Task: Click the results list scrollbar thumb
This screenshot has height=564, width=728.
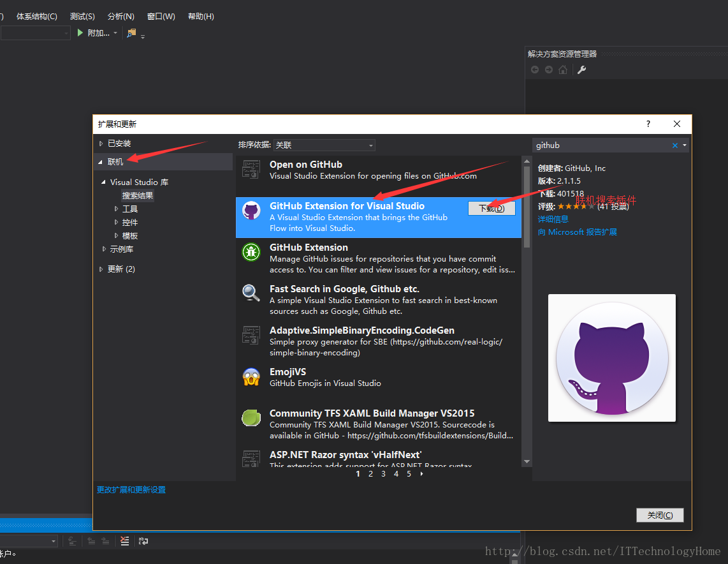Action: pos(527,207)
